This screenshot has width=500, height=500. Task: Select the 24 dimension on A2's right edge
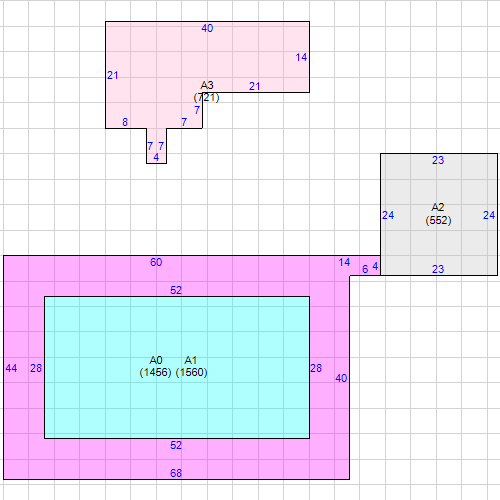pos(489,215)
